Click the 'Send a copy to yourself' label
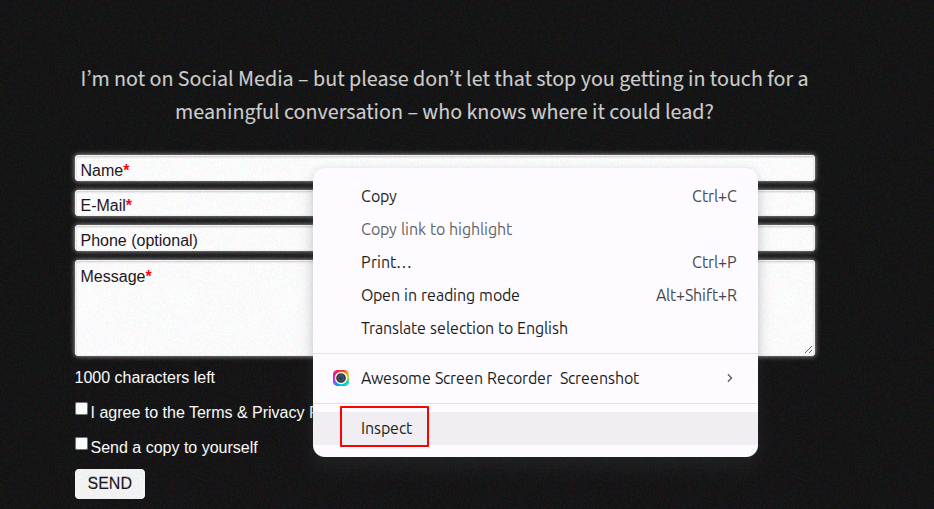934x509 pixels. 174,448
